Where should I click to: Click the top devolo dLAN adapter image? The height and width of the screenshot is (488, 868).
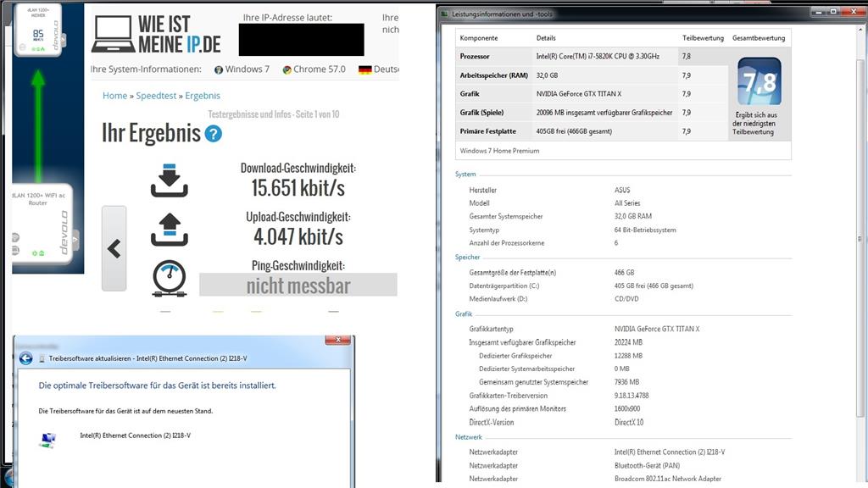click(x=37, y=29)
